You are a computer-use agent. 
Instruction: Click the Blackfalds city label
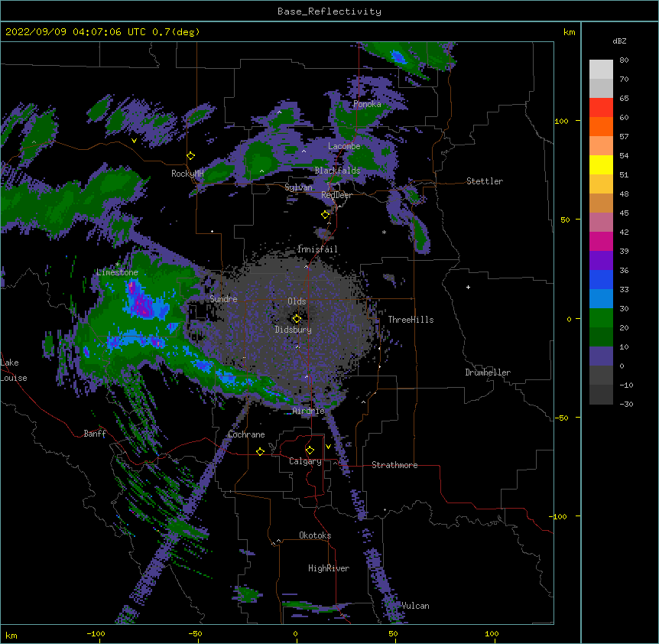pos(337,171)
